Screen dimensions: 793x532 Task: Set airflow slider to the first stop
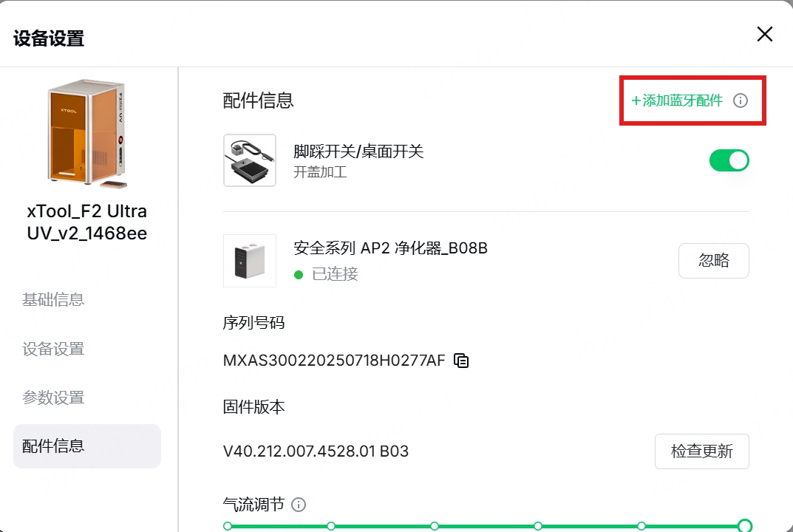point(228,526)
